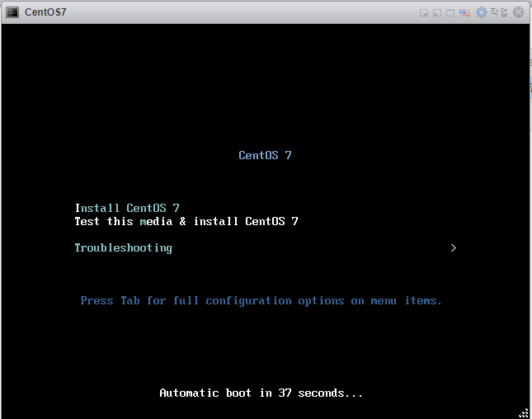Dock console to bottom-right corner icon
The height and width of the screenshot is (419, 532).
(424, 13)
